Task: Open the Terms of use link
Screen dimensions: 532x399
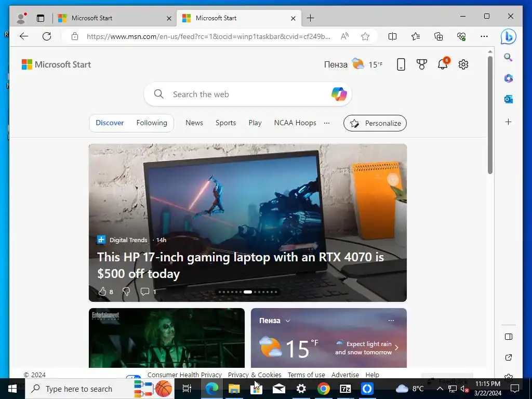Action: coord(306,375)
